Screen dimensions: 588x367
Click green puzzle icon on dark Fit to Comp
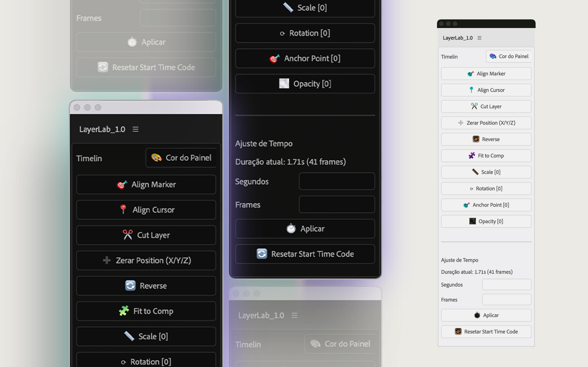click(x=124, y=311)
